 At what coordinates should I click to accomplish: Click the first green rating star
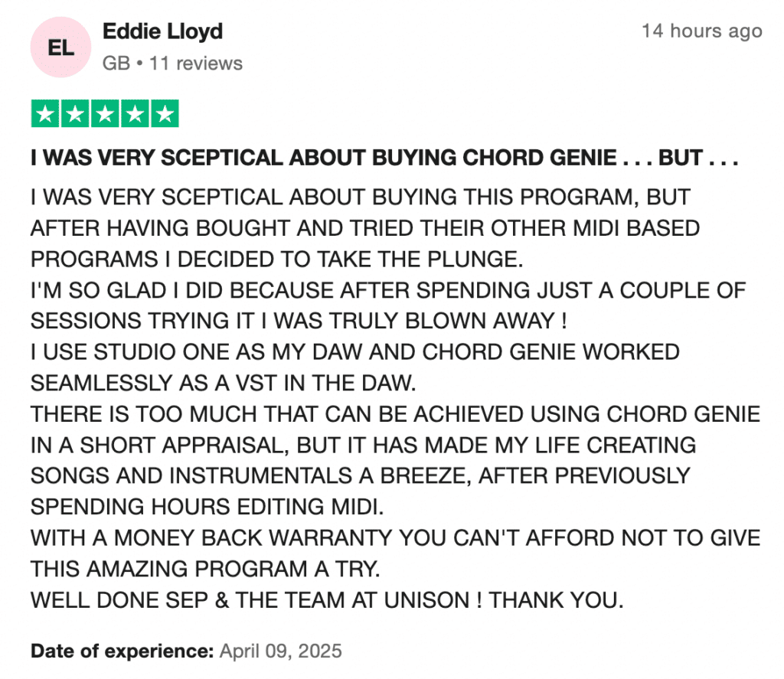point(45,113)
